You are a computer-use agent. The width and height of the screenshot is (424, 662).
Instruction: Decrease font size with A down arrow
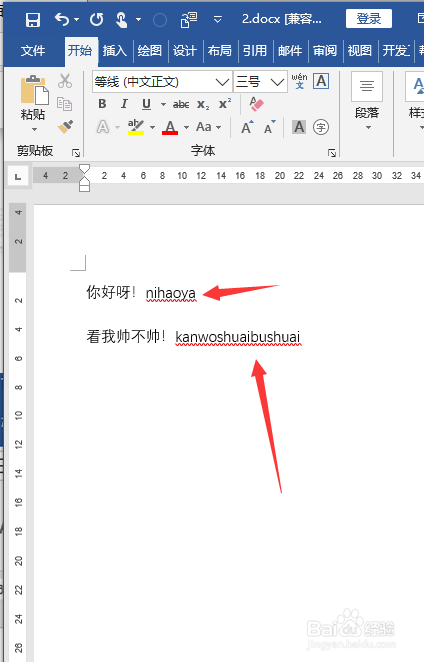coord(269,127)
